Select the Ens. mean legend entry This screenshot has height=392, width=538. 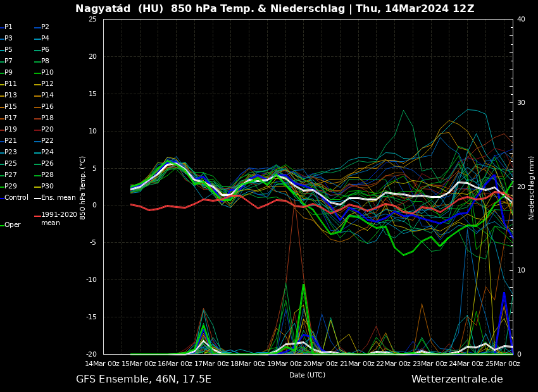[x=58, y=198]
